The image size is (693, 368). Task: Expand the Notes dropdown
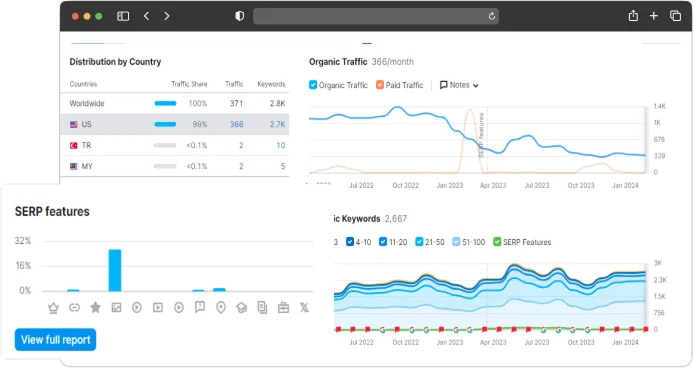coord(459,85)
